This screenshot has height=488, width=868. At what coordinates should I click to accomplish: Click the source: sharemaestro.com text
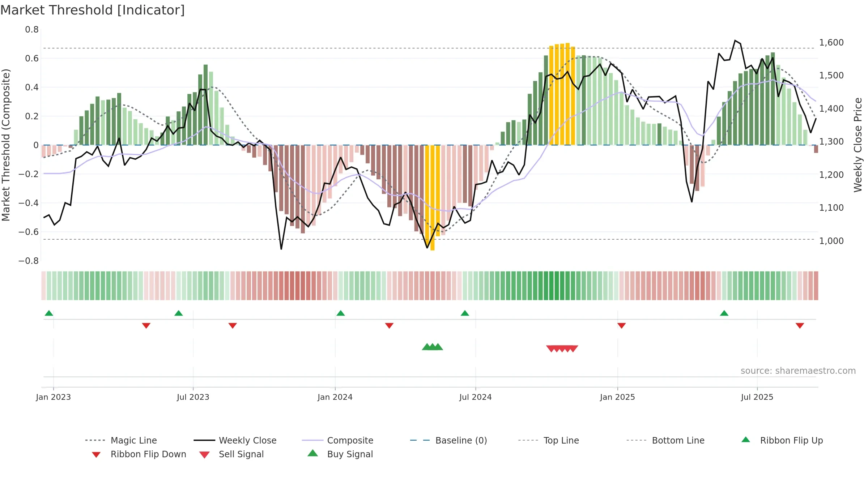[x=798, y=371]
